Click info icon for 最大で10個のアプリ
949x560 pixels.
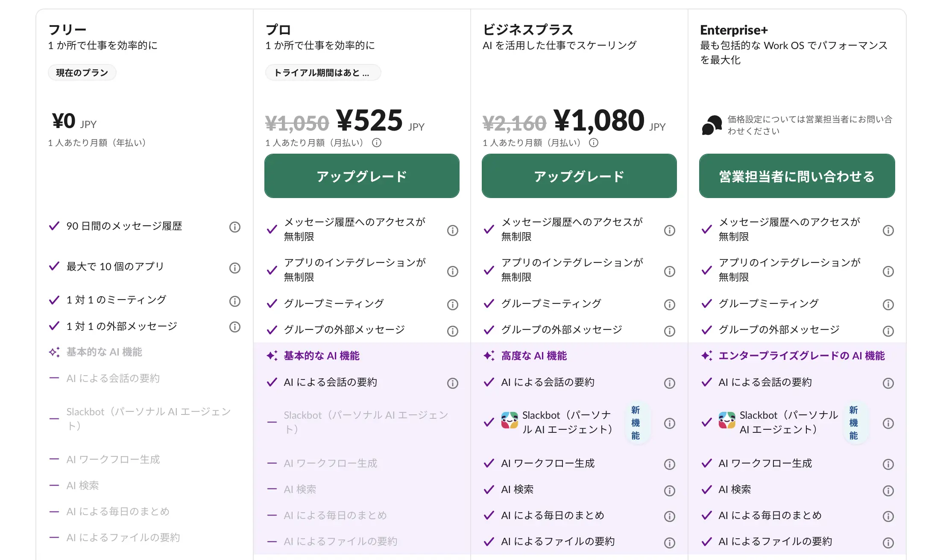[x=235, y=268]
